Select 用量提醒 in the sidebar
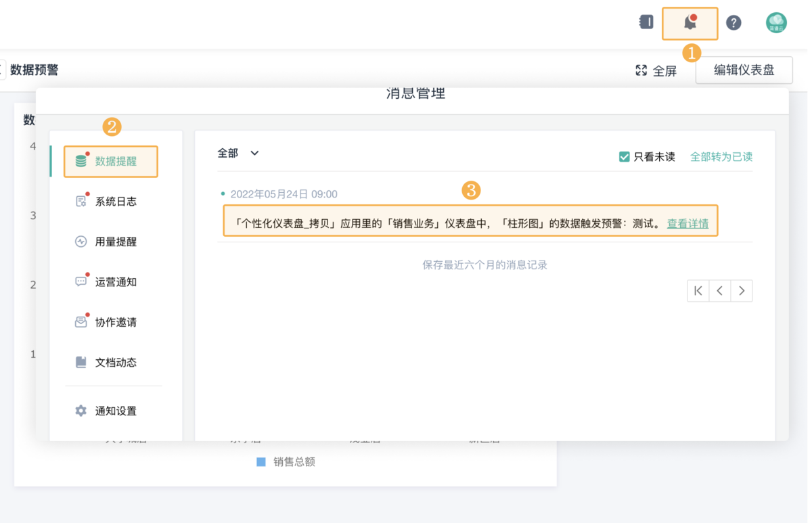This screenshot has width=812, height=523. [115, 242]
